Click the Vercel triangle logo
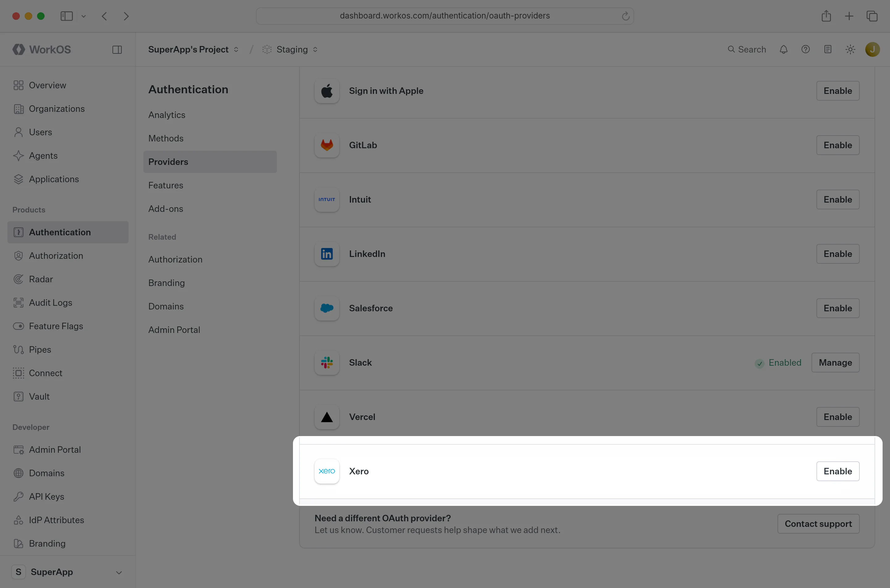Viewport: 890px width, 588px height. [327, 417]
